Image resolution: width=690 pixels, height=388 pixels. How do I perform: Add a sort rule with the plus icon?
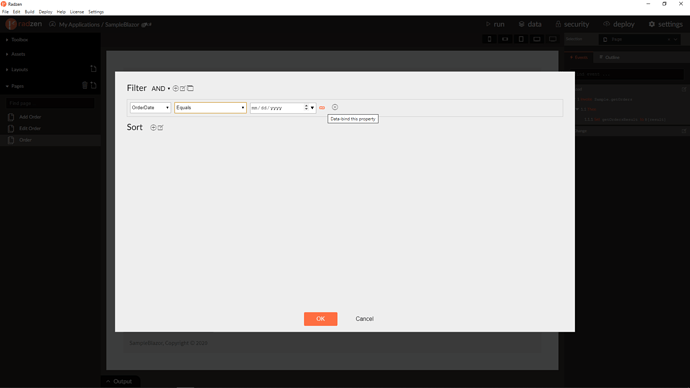(x=153, y=128)
